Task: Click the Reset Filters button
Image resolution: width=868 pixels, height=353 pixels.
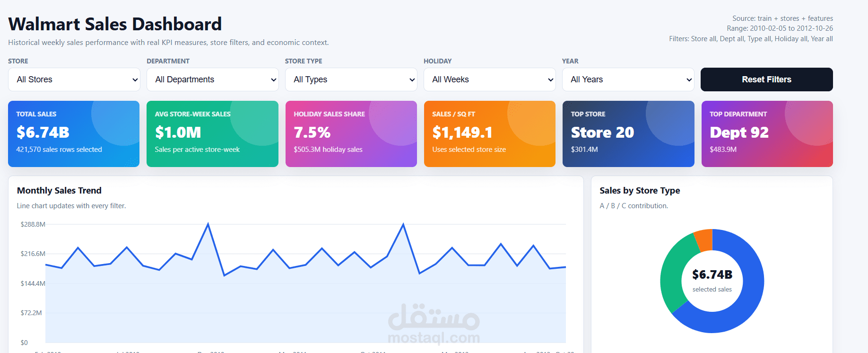Action: [x=767, y=79]
